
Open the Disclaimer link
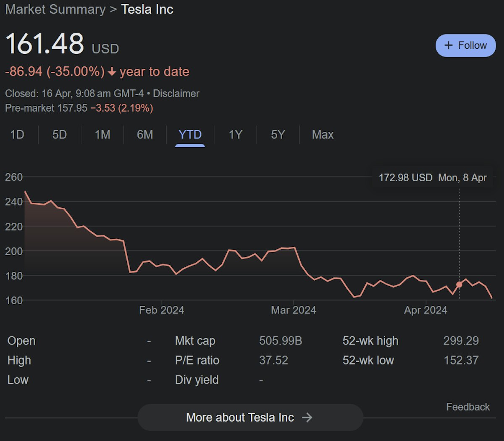click(176, 94)
